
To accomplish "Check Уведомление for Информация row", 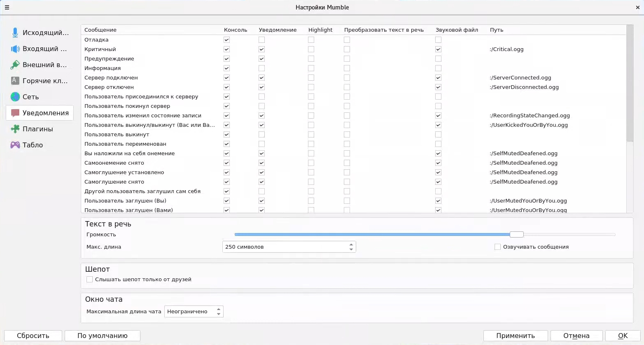I will [261, 68].
